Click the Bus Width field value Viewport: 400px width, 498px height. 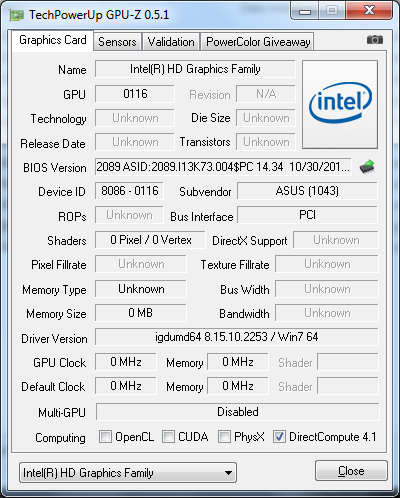(327, 289)
